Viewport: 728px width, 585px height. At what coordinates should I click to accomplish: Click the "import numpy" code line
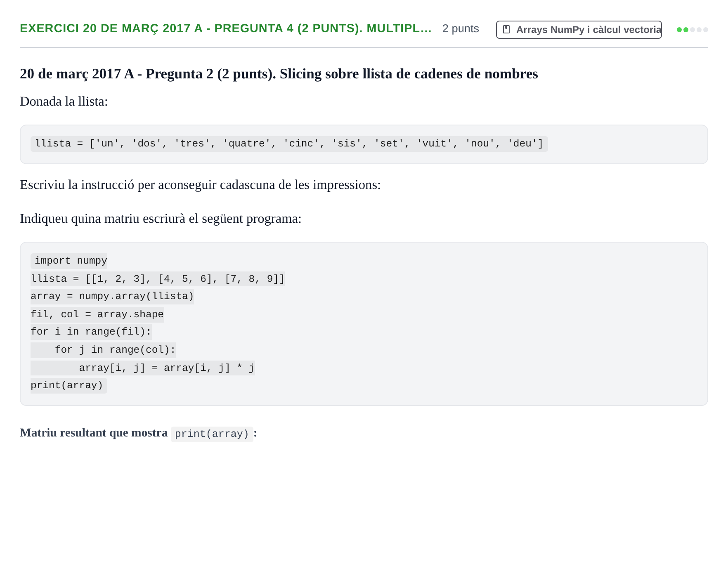(x=69, y=261)
